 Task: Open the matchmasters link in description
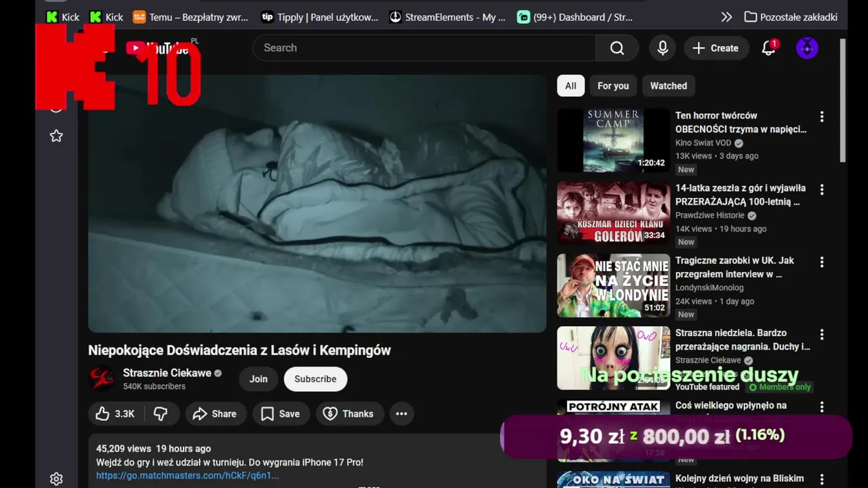point(188,475)
